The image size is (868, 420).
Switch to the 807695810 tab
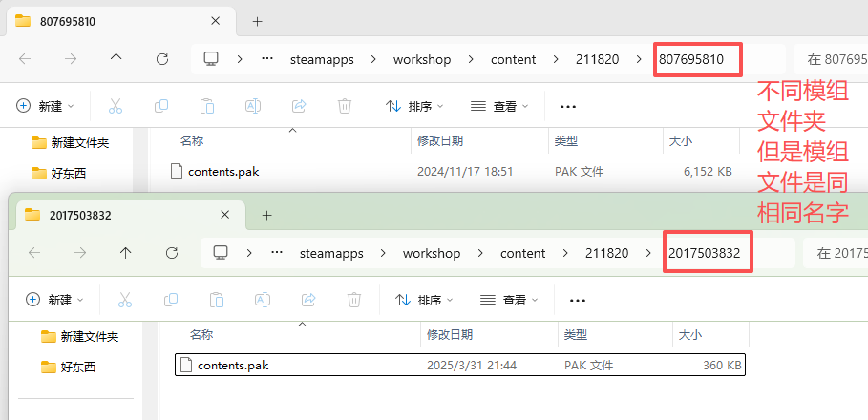pos(67,21)
